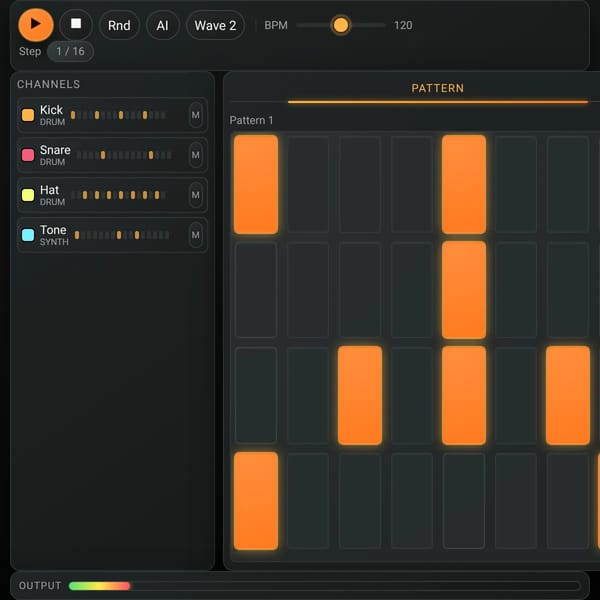Viewport: 600px width, 600px height.
Task: Mute the Hat channel
Action: click(x=196, y=195)
